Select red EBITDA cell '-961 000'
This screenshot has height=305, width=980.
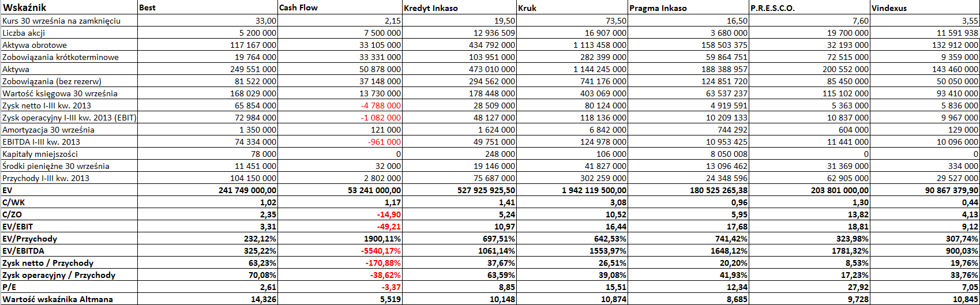(384, 142)
